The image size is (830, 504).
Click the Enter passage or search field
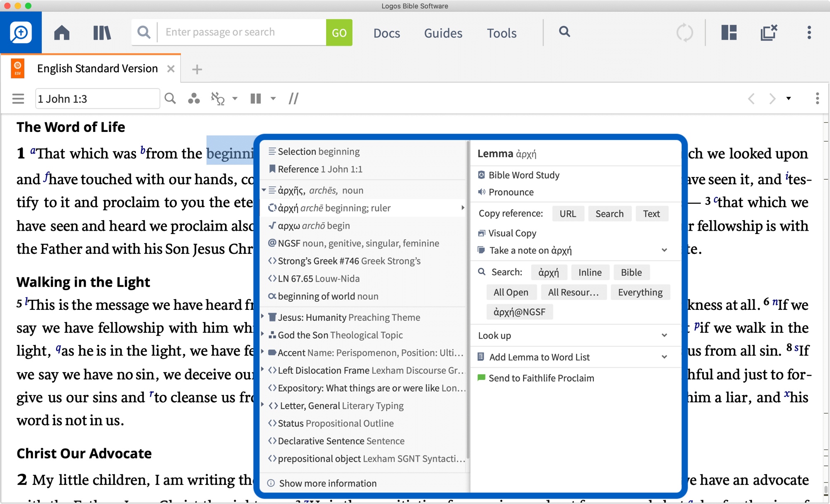[242, 32]
